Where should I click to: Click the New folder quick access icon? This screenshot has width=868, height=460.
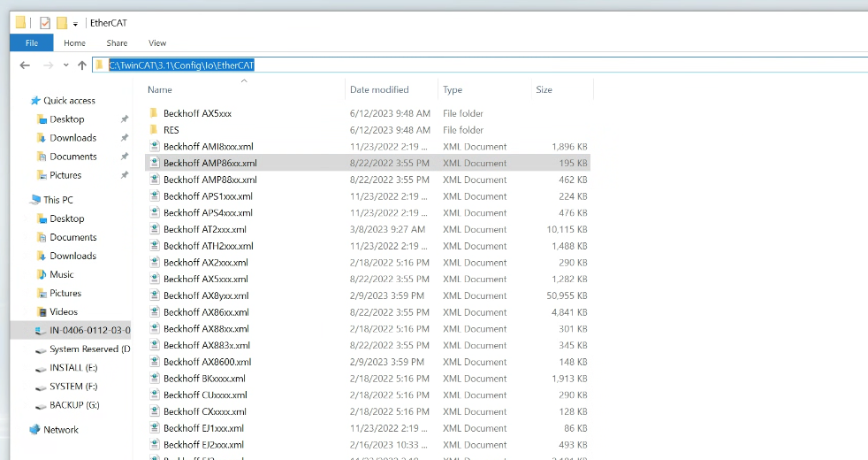click(62, 23)
